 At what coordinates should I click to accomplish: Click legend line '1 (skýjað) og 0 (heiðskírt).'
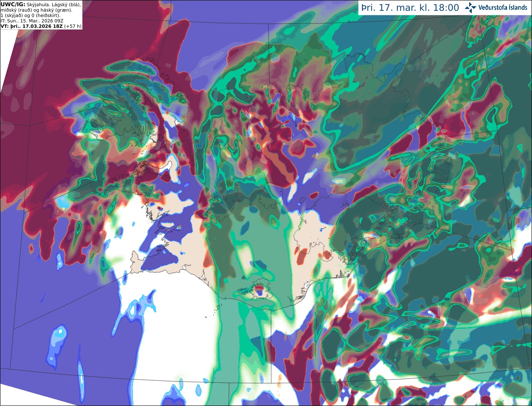click(30, 15)
